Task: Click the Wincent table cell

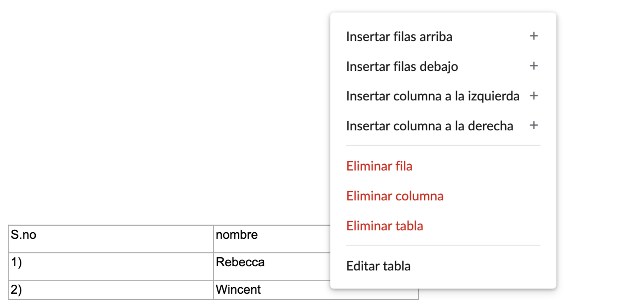Action: pyautogui.click(x=272, y=290)
